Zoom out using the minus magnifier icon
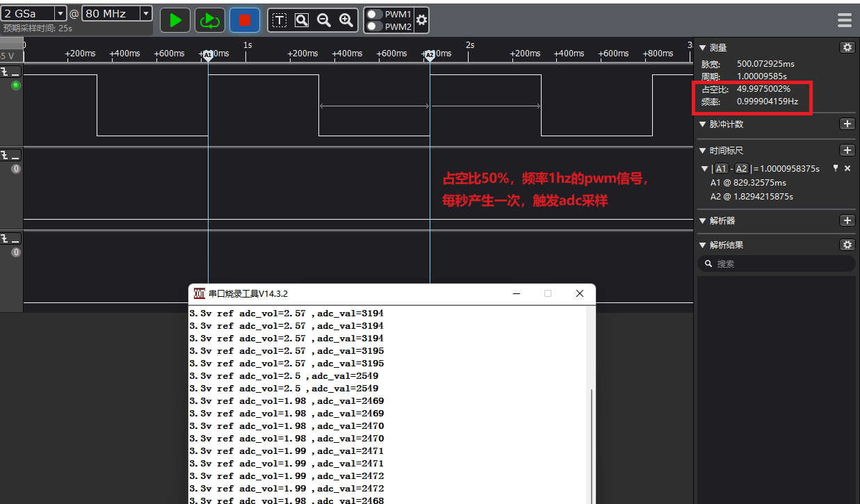 point(324,20)
